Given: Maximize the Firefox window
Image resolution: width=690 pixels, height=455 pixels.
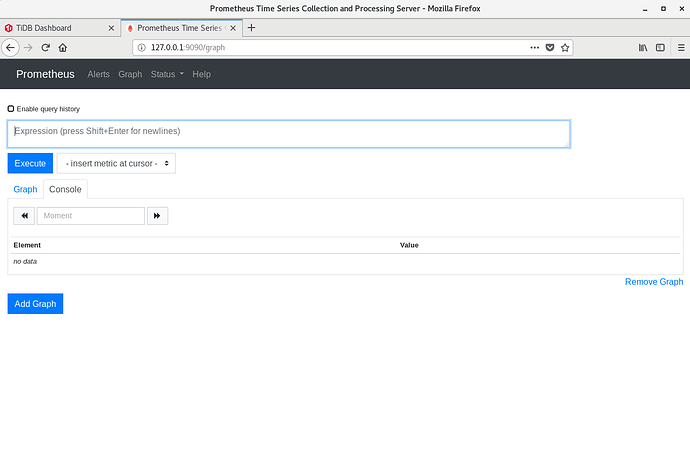Looking at the screenshot, I should [x=663, y=9].
